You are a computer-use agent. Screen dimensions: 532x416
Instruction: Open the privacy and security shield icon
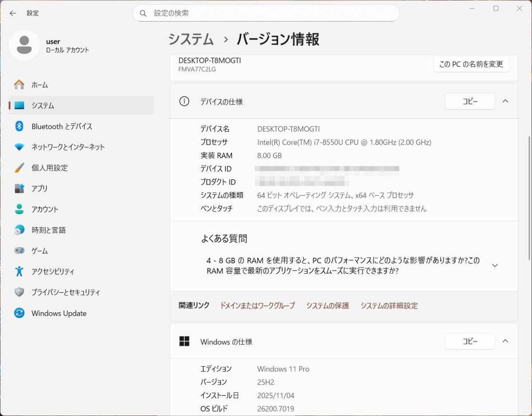tap(19, 292)
